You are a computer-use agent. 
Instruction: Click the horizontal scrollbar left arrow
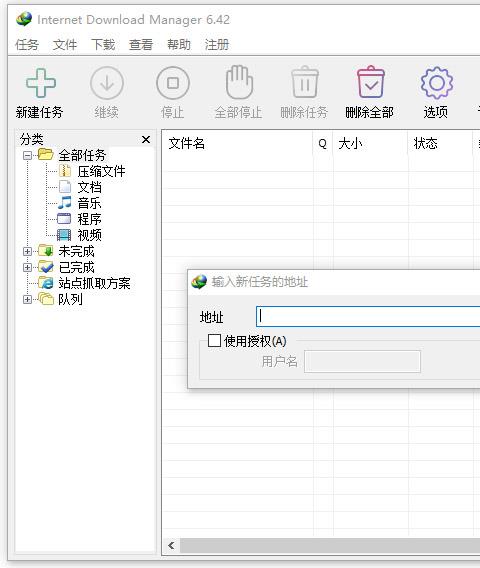[x=171, y=545]
